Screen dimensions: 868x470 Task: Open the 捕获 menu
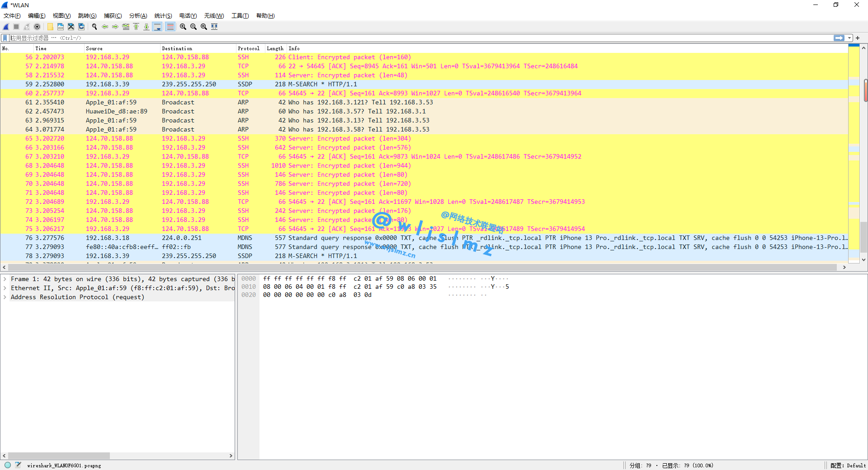point(113,15)
